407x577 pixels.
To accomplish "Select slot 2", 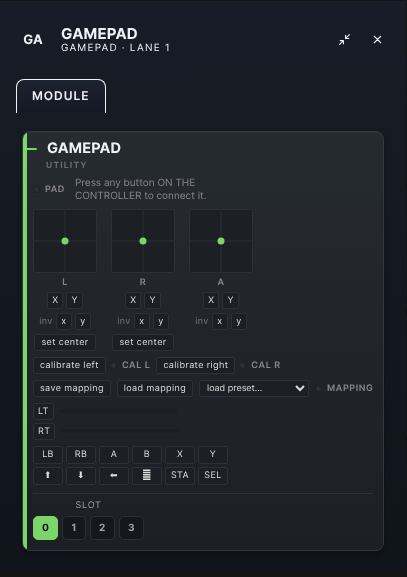I will (x=102, y=528).
